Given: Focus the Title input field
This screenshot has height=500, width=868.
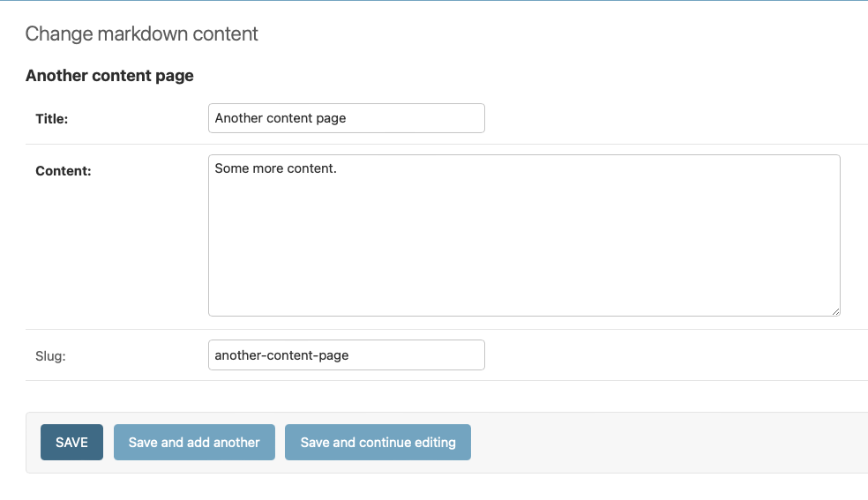Looking at the screenshot, I should (x=347, y=118).
